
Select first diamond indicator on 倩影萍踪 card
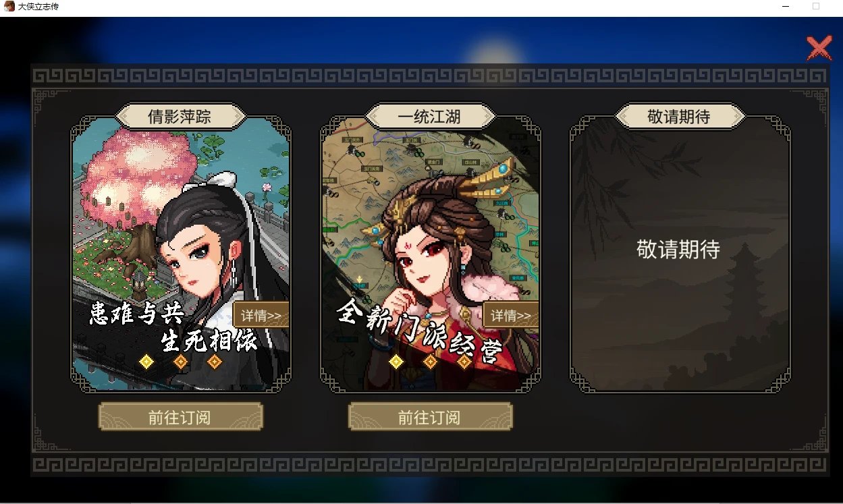pyautogui.click(x=146, y=362)
